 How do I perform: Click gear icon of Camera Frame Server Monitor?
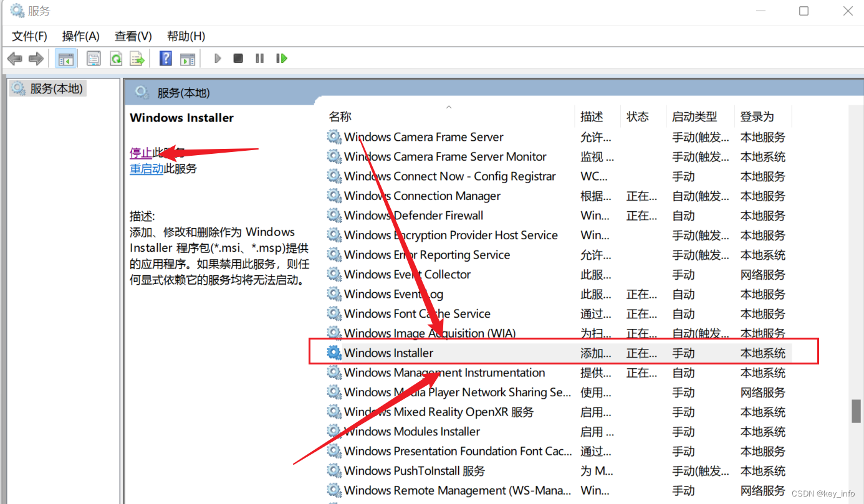coord(335,156)
